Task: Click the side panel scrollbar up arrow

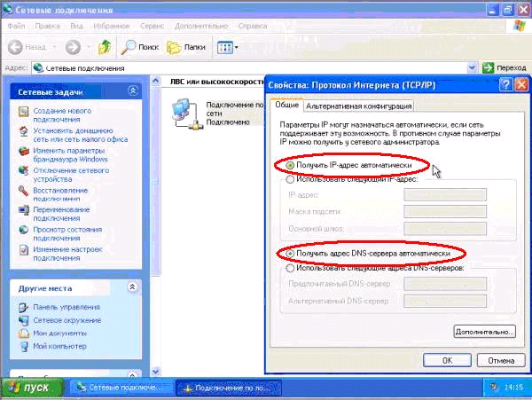Action: (155, 81)
